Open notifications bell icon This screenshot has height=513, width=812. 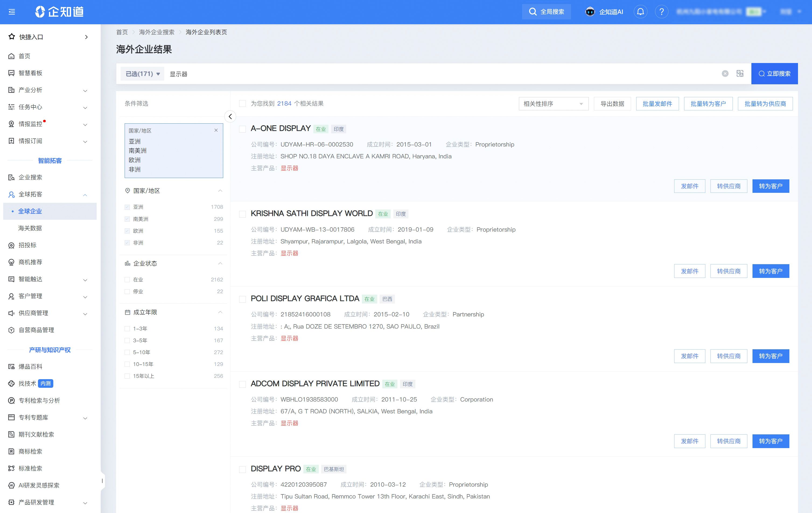(640, 12)
